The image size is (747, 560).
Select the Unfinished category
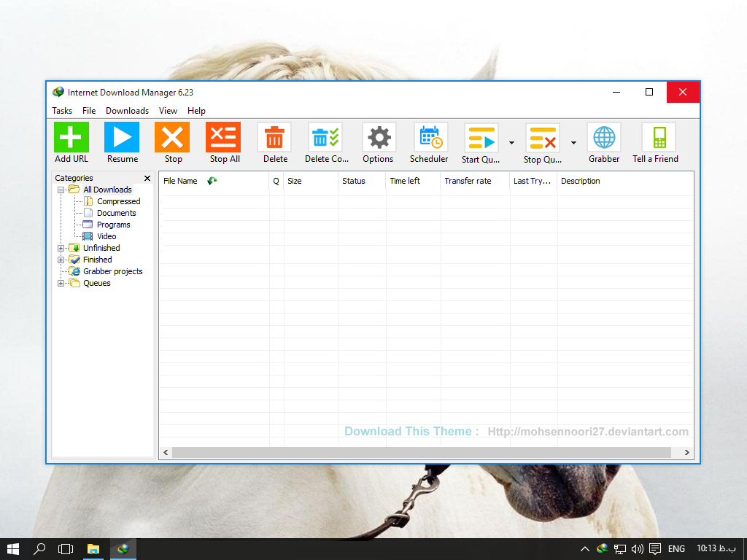point(101,248)
